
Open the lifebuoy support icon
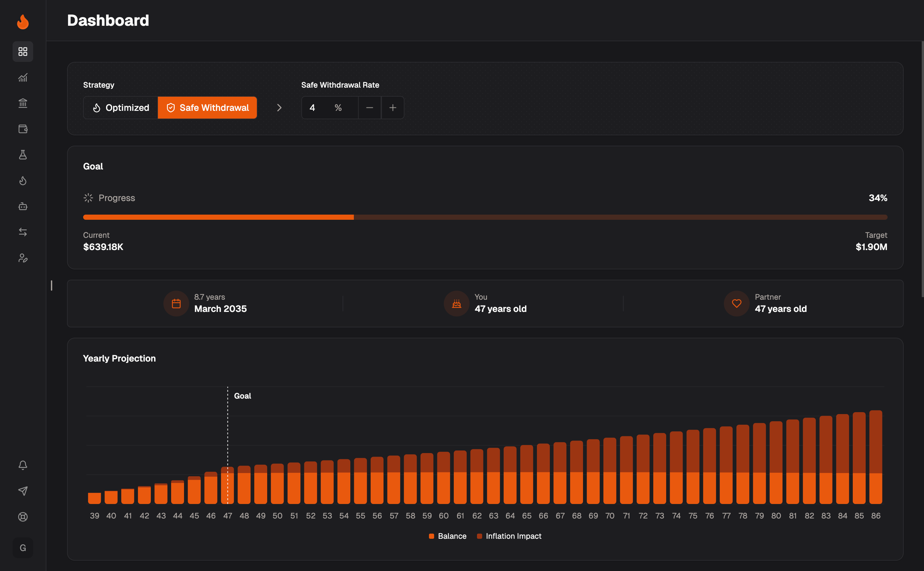23,517
